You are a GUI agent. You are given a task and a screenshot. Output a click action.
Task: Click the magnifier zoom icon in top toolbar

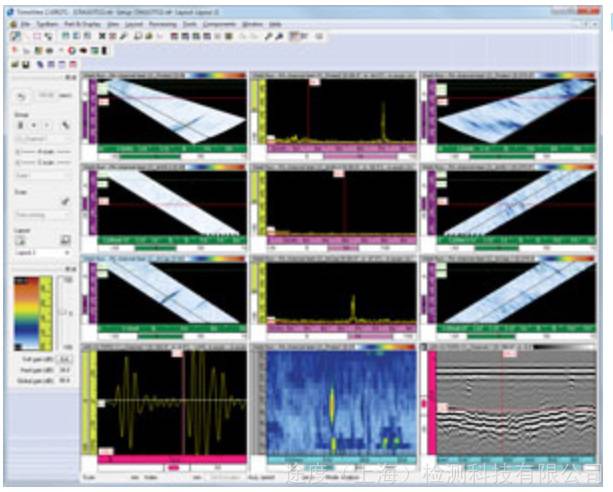(x=138, y=36)
